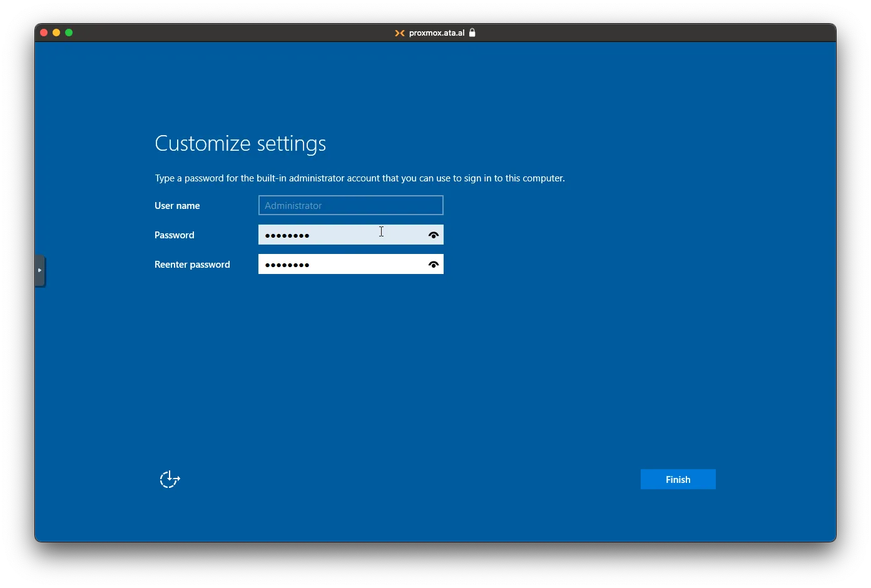
Task: Click the Proxmox logo in title bar
Action: (399, 33)
